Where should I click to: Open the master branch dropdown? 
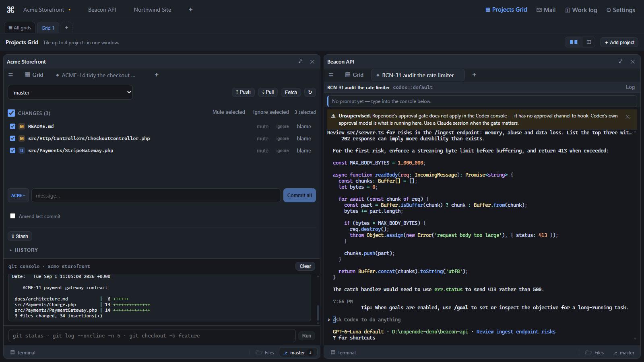70,93
